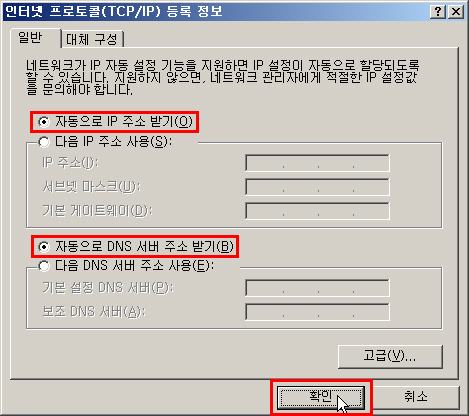The height and width of the screenshot is (416, 469).
Task: Click the question mark help icon
Action: point(438,12)
